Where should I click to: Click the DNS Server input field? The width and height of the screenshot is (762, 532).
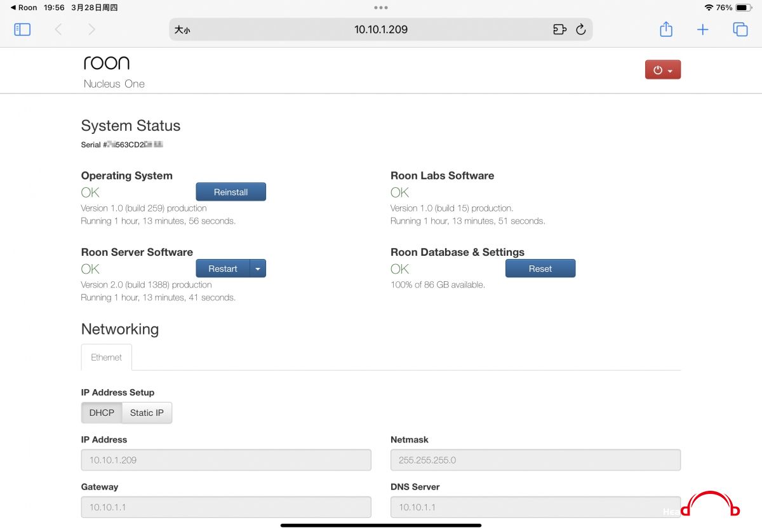[535, 507]
